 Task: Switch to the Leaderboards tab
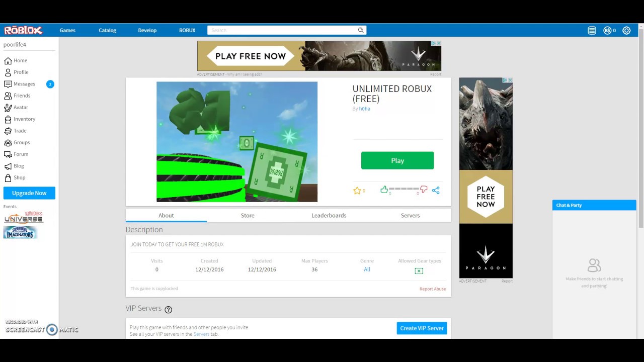(x=329, y=215)
